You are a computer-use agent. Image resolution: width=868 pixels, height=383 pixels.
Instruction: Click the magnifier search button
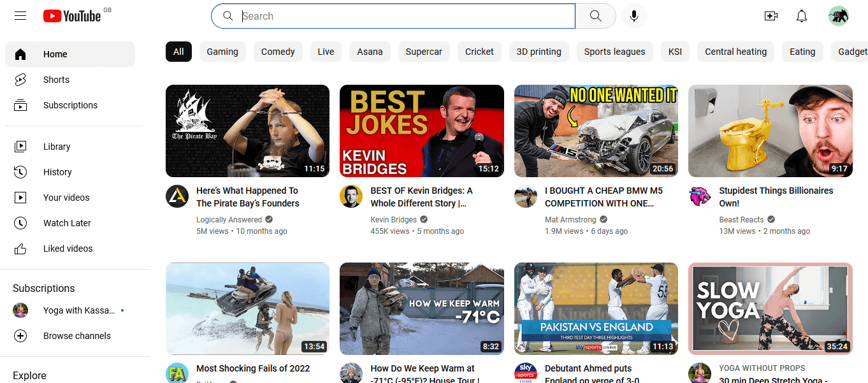point(595,16)
